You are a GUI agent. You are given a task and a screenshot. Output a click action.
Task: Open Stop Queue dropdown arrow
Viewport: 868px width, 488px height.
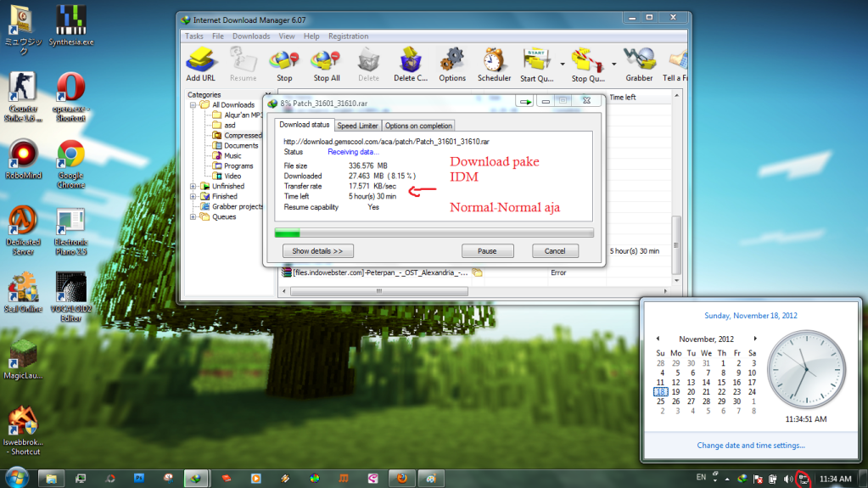(614, 65)
